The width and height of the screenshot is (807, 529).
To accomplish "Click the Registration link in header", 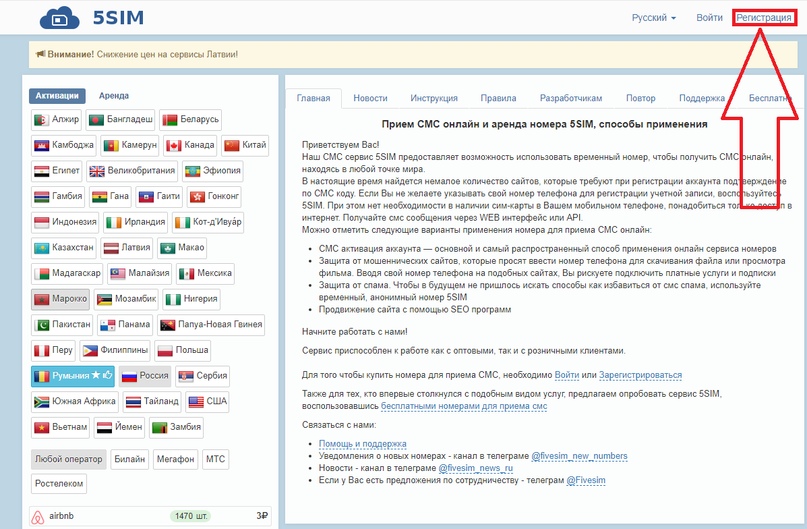I will [x=764, y=18].
